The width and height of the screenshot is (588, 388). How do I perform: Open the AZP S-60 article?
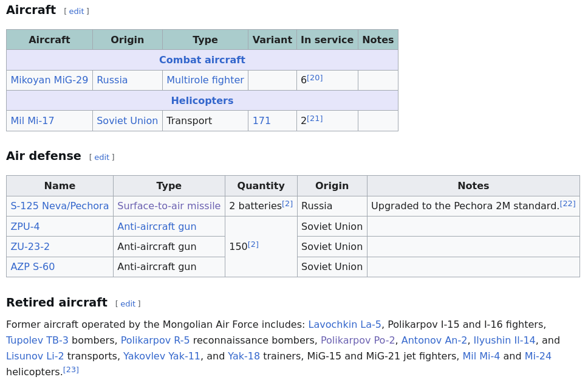click(x=33, y=267)
